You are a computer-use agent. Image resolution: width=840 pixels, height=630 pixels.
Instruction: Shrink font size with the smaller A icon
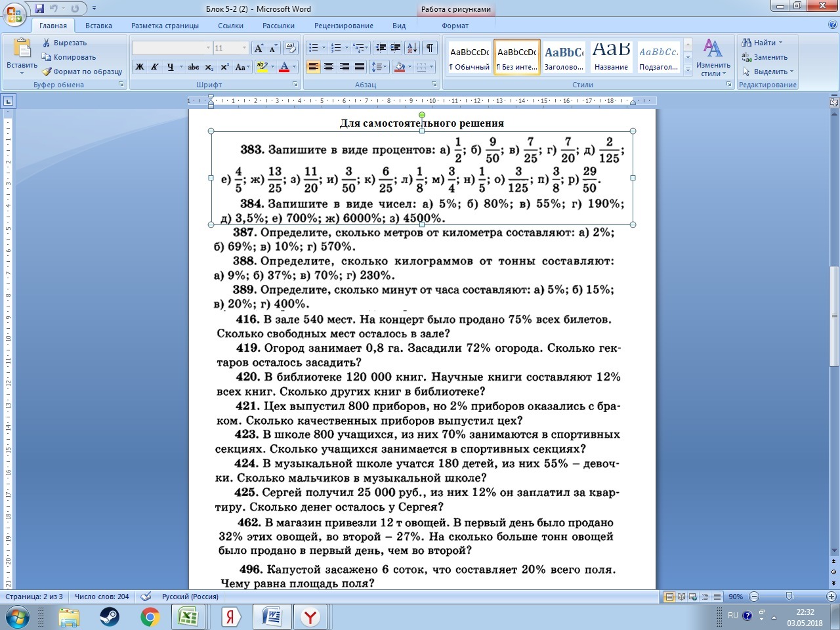pos(273,48)
